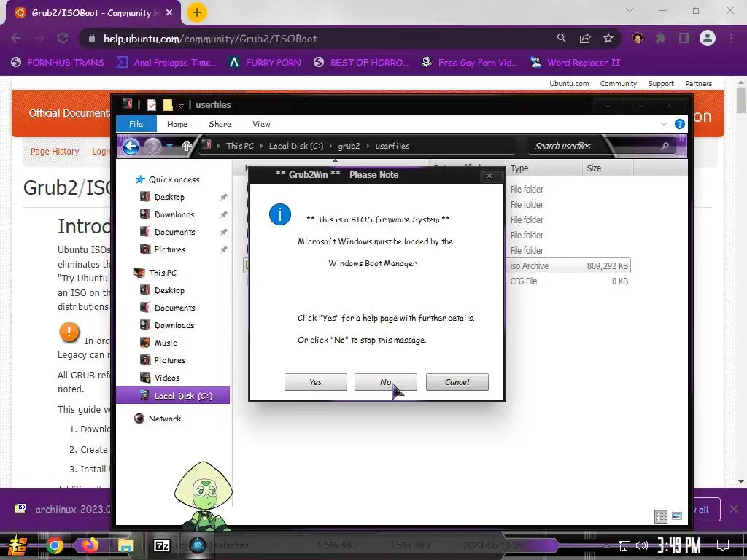Open pinned Downloads under Quick access
This screenshot has height=560, width=747.
click(x=174, y=214)
